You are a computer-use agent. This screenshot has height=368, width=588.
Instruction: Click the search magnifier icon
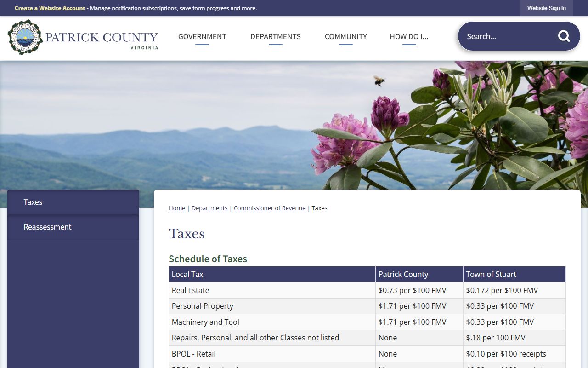coord(564,36)
